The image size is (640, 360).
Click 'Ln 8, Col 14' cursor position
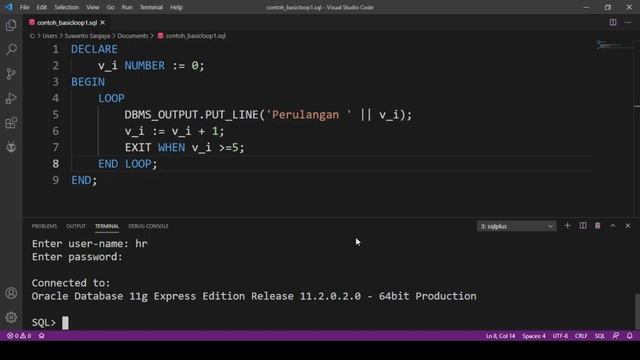coord(500,336)
